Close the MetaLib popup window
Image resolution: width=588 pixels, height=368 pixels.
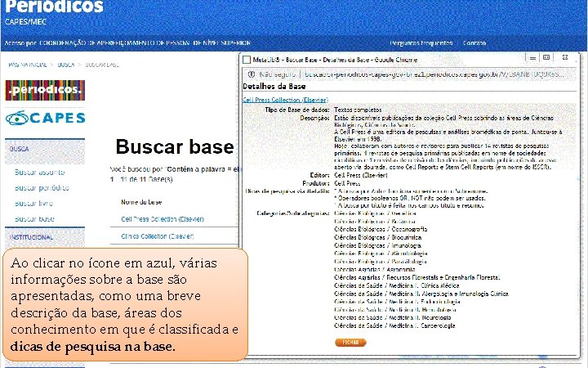coord(565,57)
